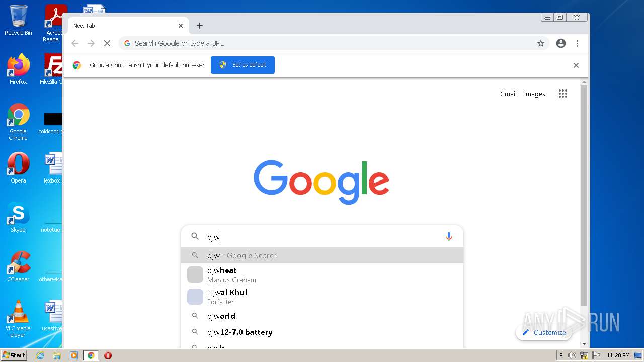
Task: Launch Internet Explorer from the taskbar
Action: 40,355
